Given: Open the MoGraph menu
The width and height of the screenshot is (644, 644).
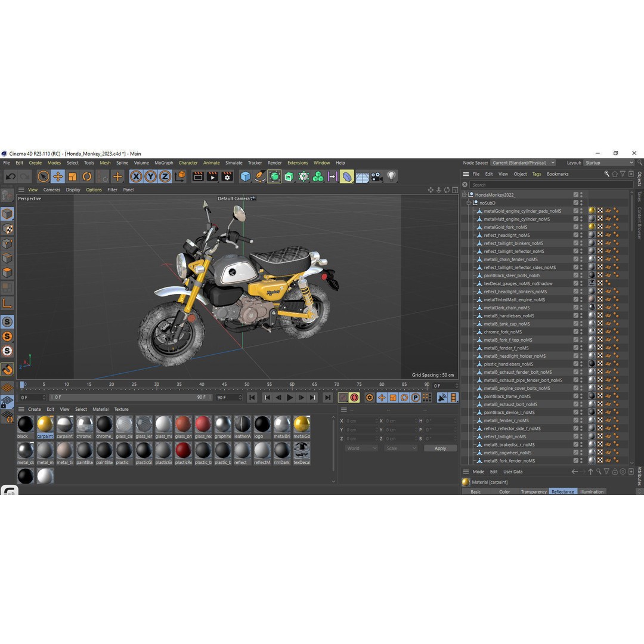Looking at the screenshot, I should tap(164, 163).
